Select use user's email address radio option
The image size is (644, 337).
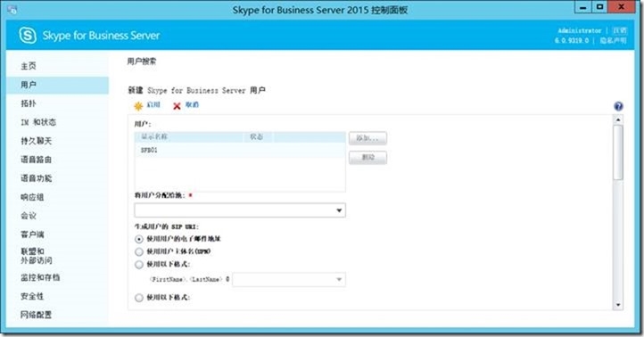(139, 239)
